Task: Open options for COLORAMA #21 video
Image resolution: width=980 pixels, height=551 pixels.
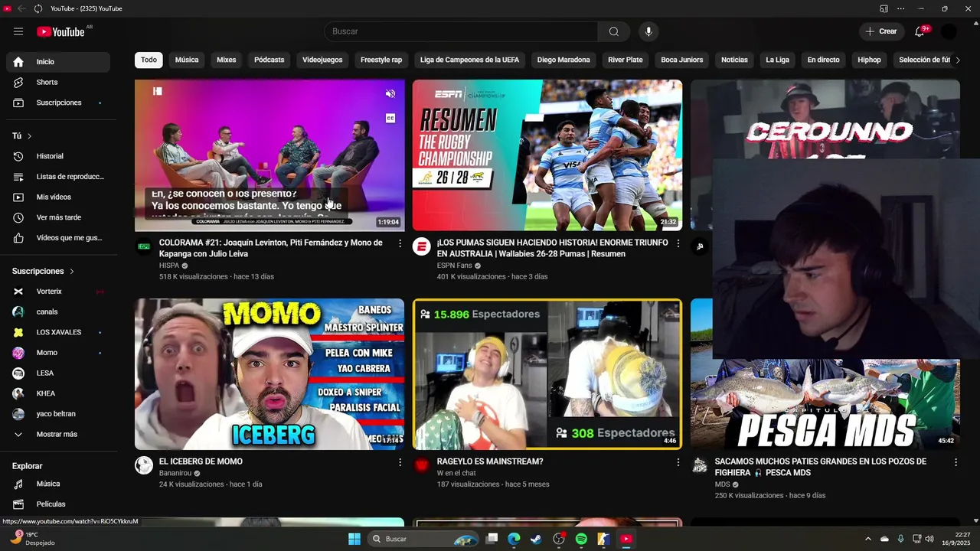Action: pyautogui.click(x=400, y=243)
